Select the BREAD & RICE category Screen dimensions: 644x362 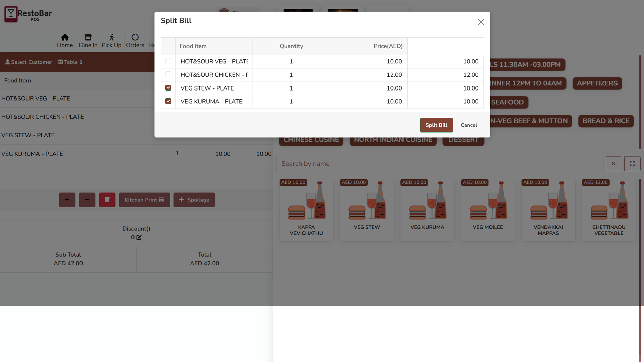[605, 121]
